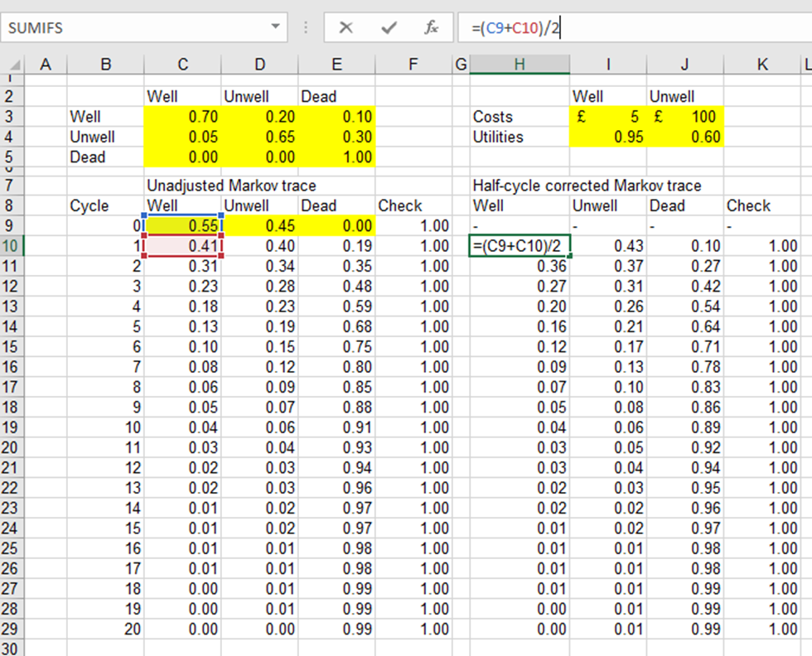Select the Utilities value 0.95
The image size is (812, 656).
click(608, 137)
